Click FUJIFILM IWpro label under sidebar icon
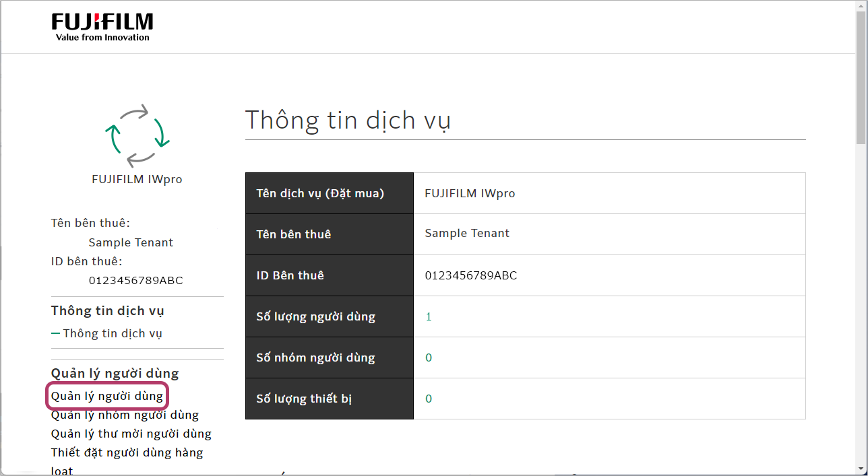868x476 pixels. (137, 179)
